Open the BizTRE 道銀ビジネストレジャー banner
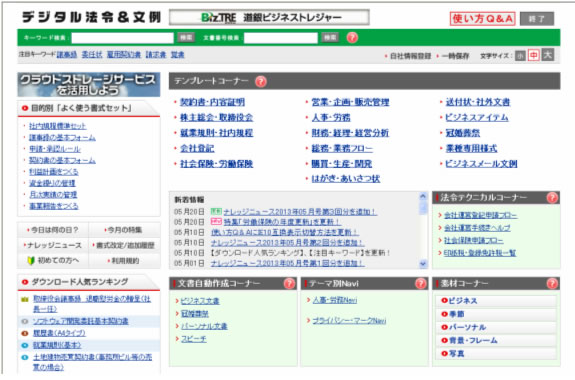Image resolution: width=575 pixels, height=380 pixels. pos(269,17)
